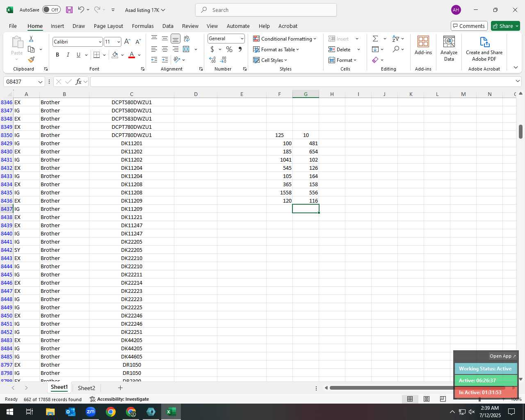Expand Conditional Formatting dropdown
This screenshot has height=420, width=525.
coord(315,39)
